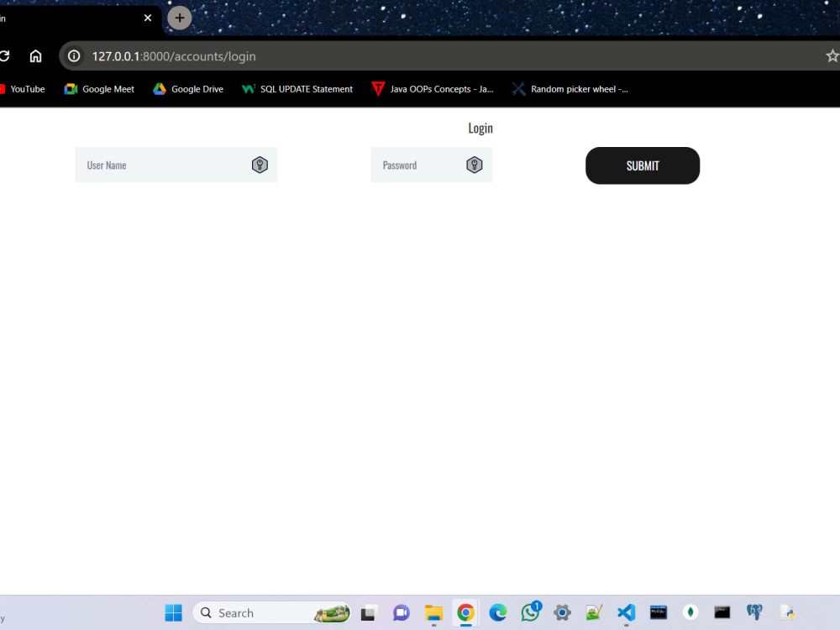This screenshot has height=630, width=840.
Task: Open WhatsApp from the taskbar
Action: click(530, 612)
